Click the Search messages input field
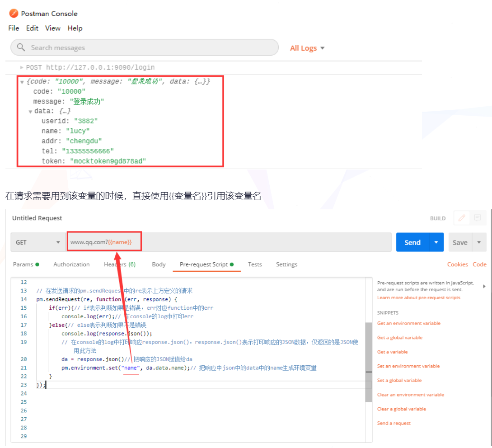The height and width of the screenshot is (448, 492). click(149, 47)
